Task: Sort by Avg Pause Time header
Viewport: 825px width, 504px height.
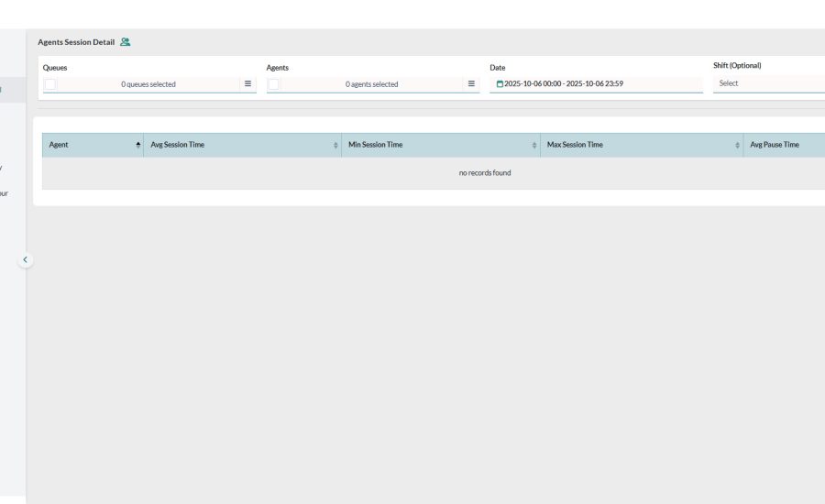Action: click(775, 145)
